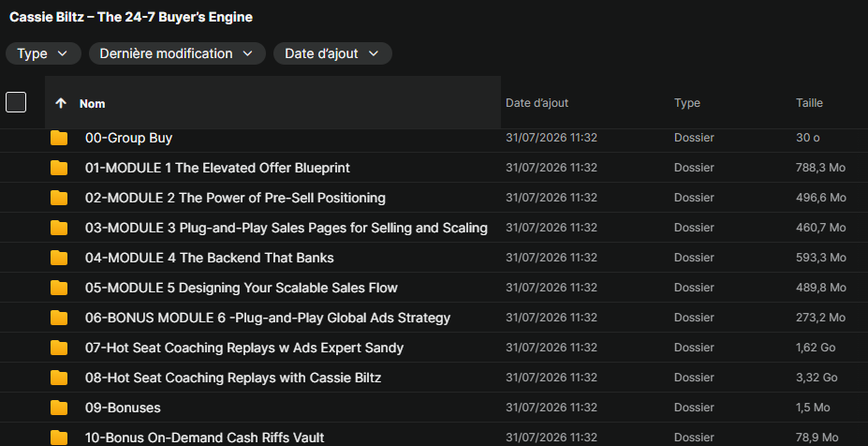Viewport: 868px width, 446px height.
Task: Click the 1,5 Mo size value
Action: coord(813,407)
